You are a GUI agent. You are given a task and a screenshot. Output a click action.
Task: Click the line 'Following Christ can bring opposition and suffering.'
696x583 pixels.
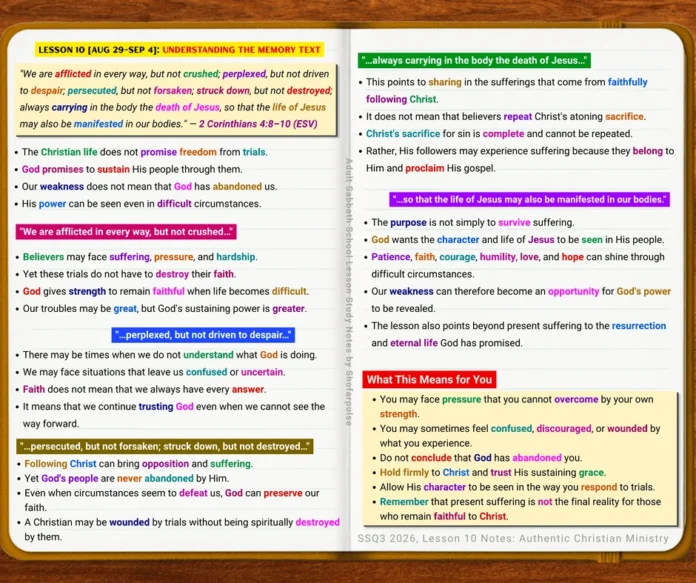point(138,464)
